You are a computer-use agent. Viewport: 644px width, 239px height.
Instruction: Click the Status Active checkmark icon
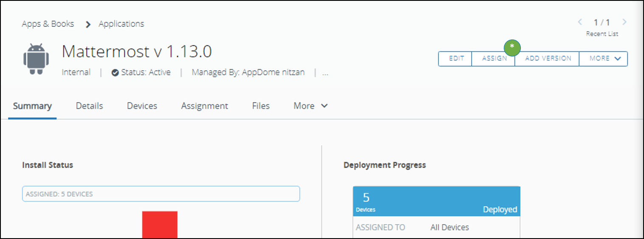115,73
